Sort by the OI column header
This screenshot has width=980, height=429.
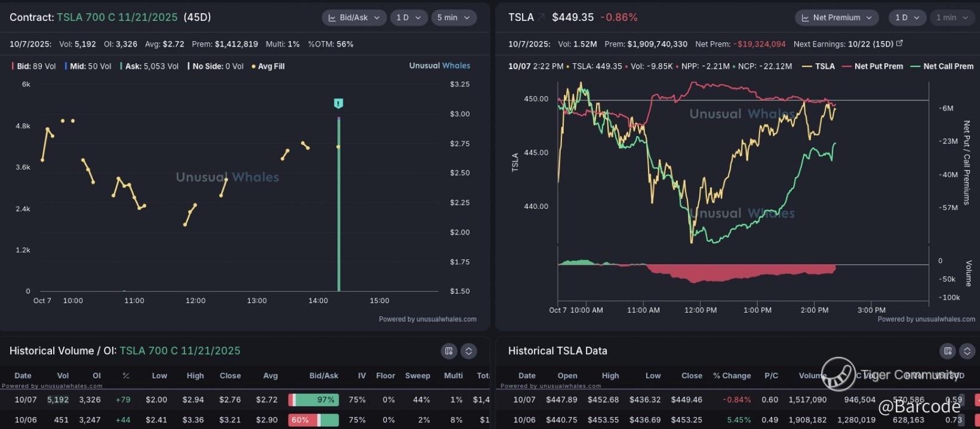[x=97, y=375]
